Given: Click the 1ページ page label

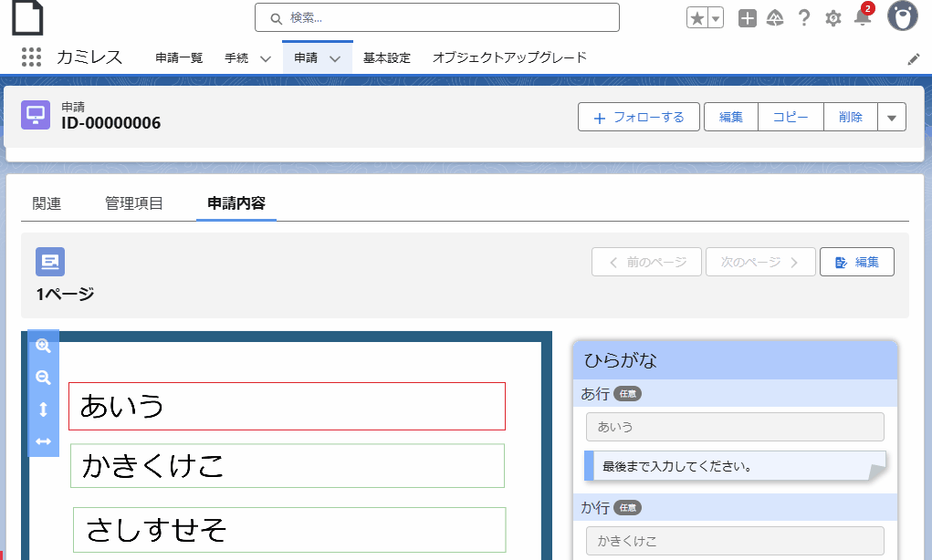Looking at the screenshot, I should 66,294.
